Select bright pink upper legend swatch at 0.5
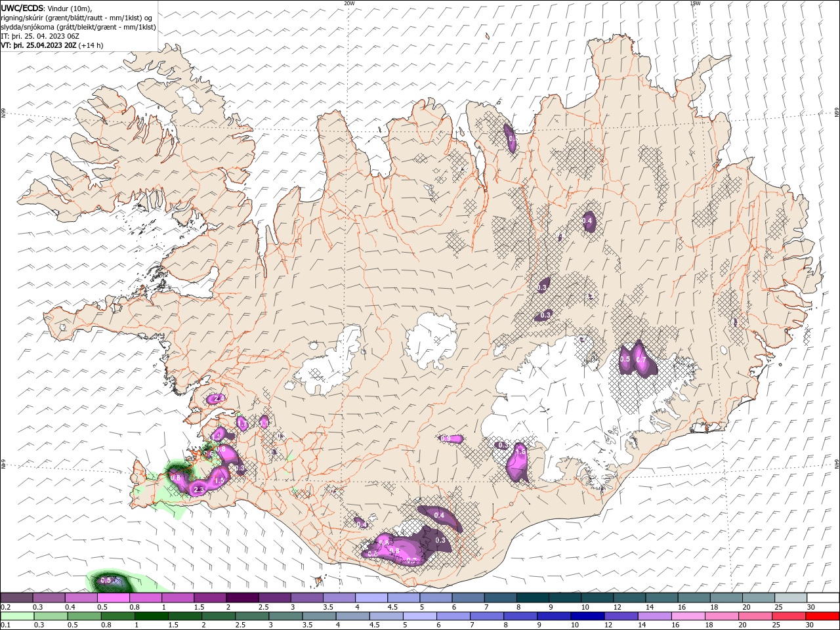 tap(113, 598)
